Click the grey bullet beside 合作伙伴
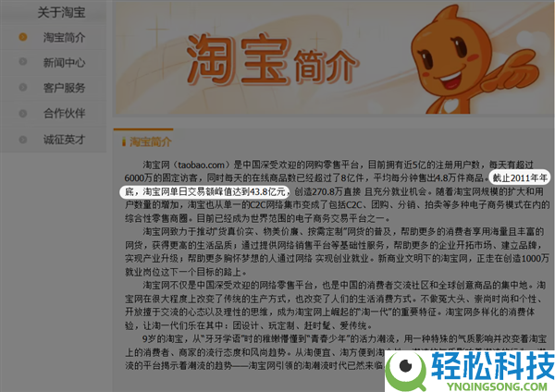Viewport: 555px width, 392px height. [x=22, y=113]
